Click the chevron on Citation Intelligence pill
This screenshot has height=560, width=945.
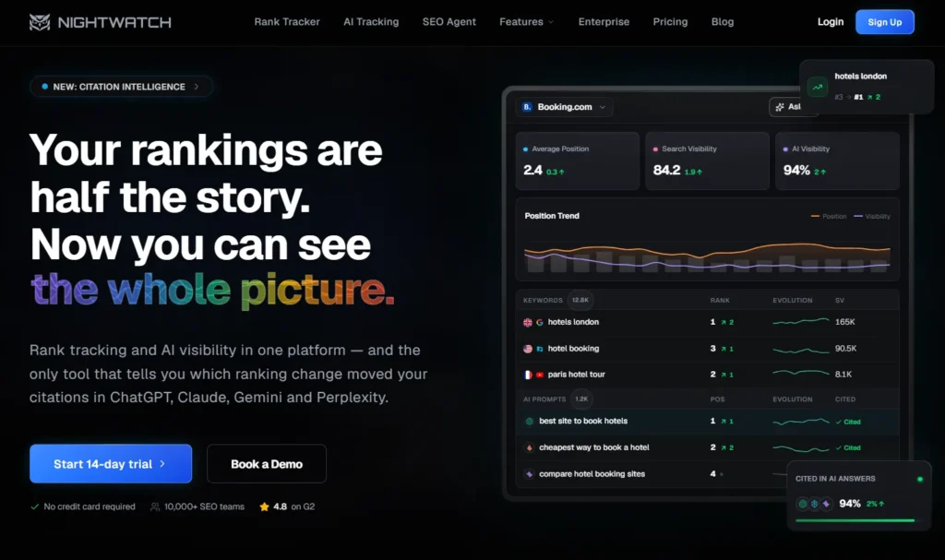pos(197,87)
